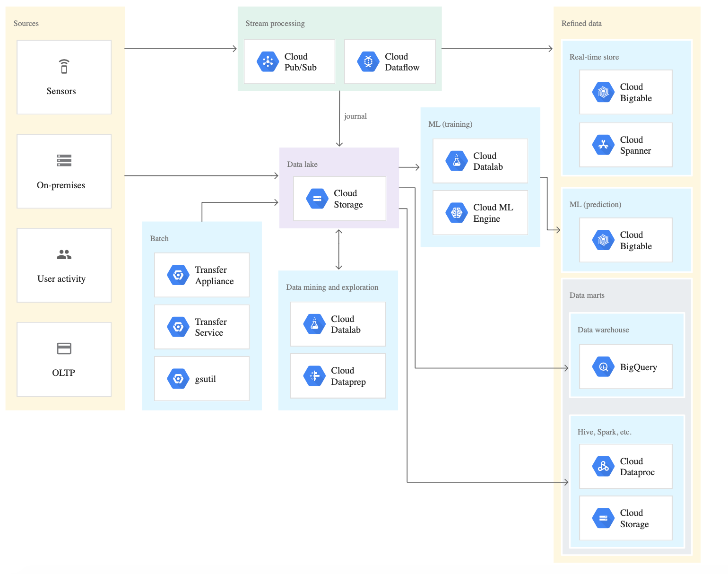Click the Cloud Datalab icon under Data mining
The image size is (728, 574).
pos(314,324)
